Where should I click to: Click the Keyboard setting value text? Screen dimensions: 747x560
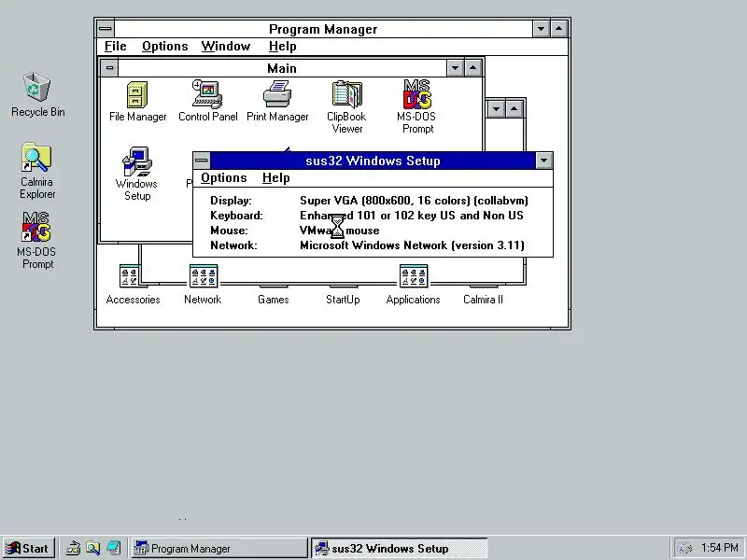[412, 216]
